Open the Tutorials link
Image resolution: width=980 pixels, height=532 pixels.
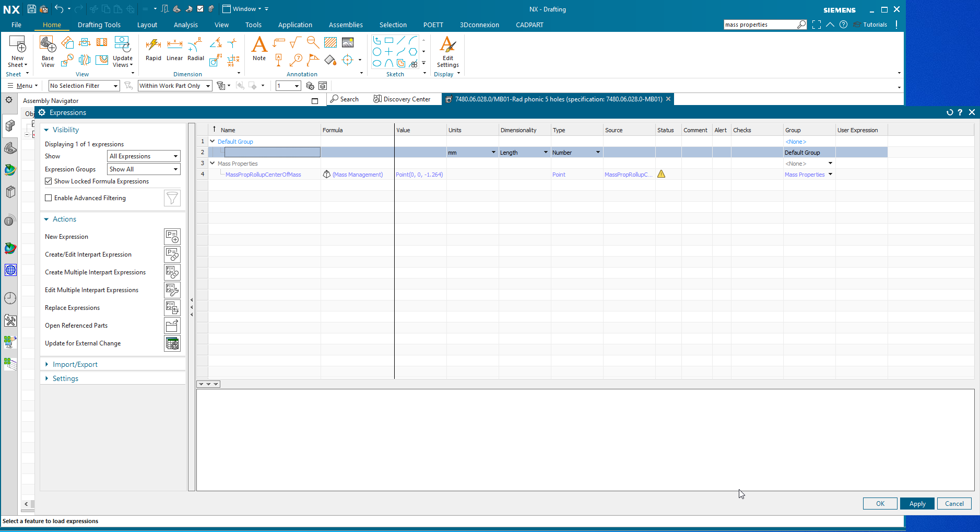[870, 25]
